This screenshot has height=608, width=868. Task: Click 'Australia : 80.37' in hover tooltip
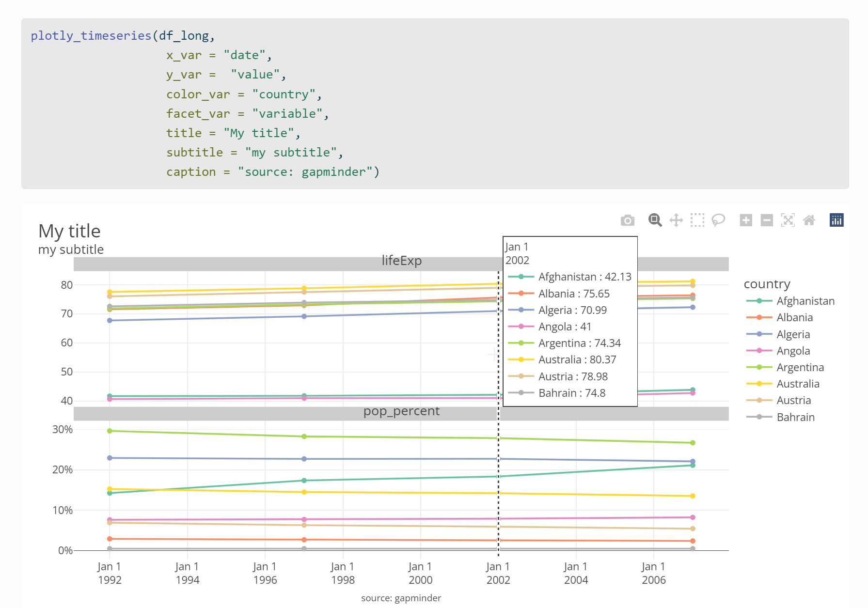pos(577,359)
